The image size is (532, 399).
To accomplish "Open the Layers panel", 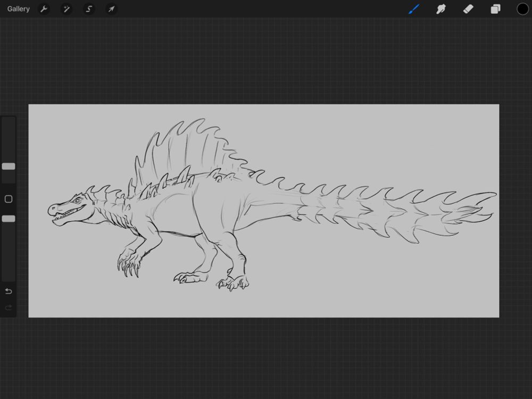I will click(x=495, y=9).
